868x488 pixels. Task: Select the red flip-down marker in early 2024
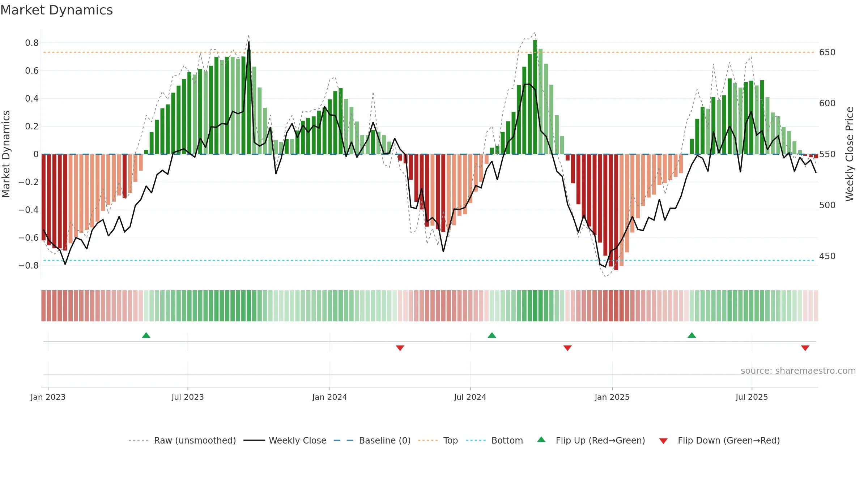tap(400, 348)
